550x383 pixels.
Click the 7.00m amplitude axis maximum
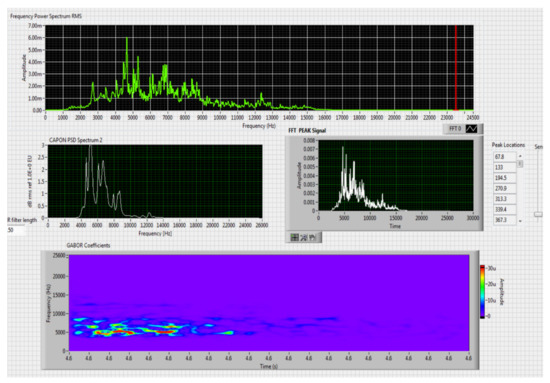(x=35, y=26)
